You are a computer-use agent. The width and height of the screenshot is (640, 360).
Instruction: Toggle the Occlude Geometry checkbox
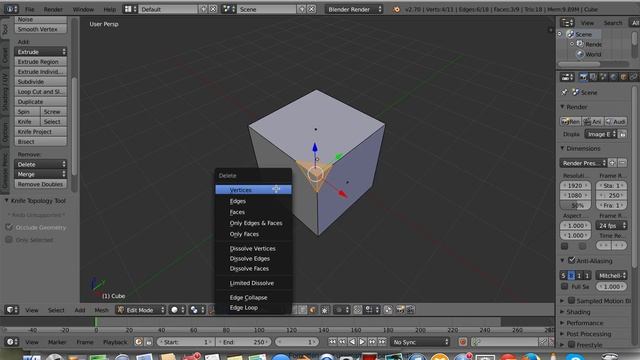9,227
